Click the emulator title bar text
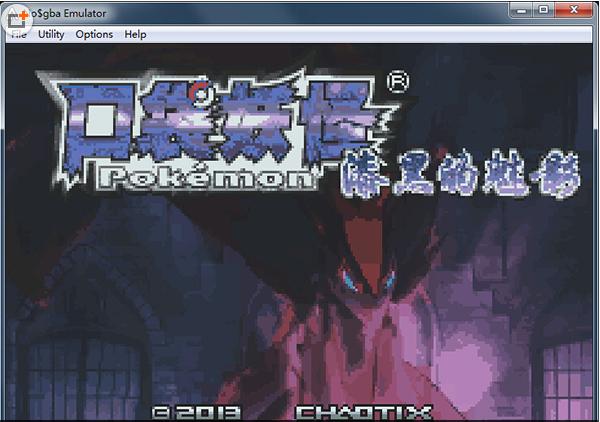Image resolution: width=600 pixels, height=422 pixels. pos(68,13)
